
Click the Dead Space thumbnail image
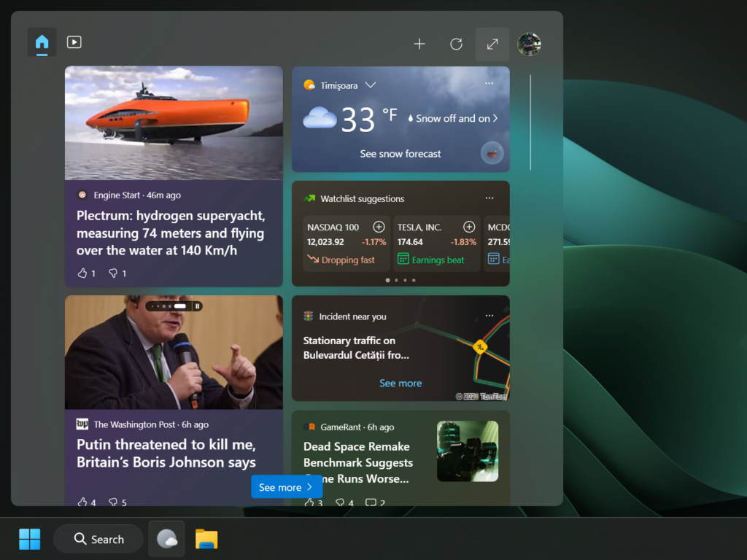468,451
